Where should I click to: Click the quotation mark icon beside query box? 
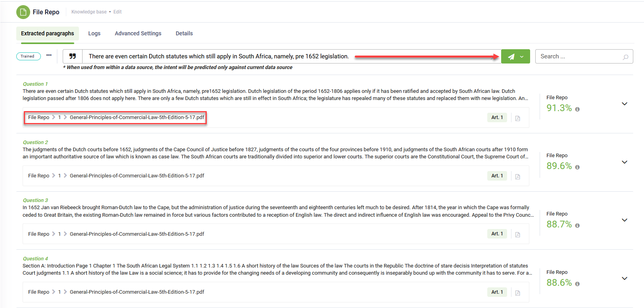coord(73,56)
